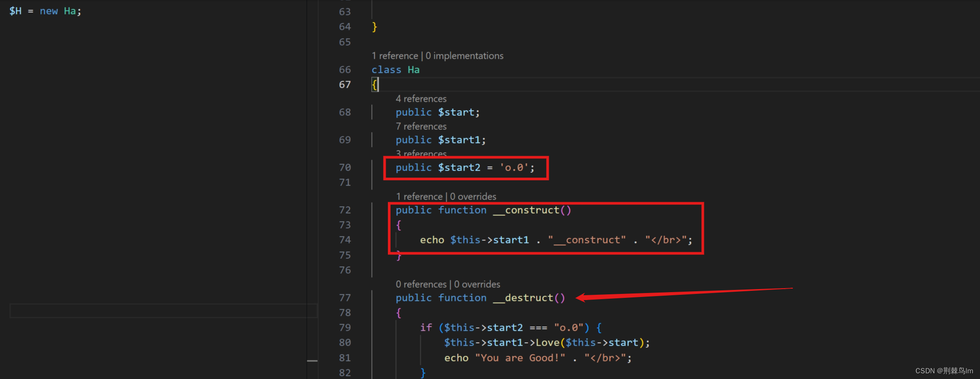
Task: Click the '$H' variable in the left pane
Action: point(15,11)
